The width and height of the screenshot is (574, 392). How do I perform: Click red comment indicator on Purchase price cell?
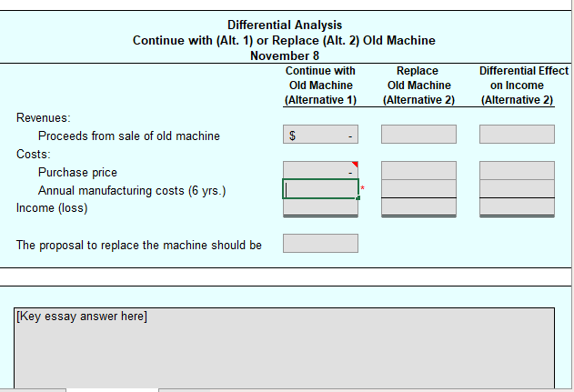point(355,164)
